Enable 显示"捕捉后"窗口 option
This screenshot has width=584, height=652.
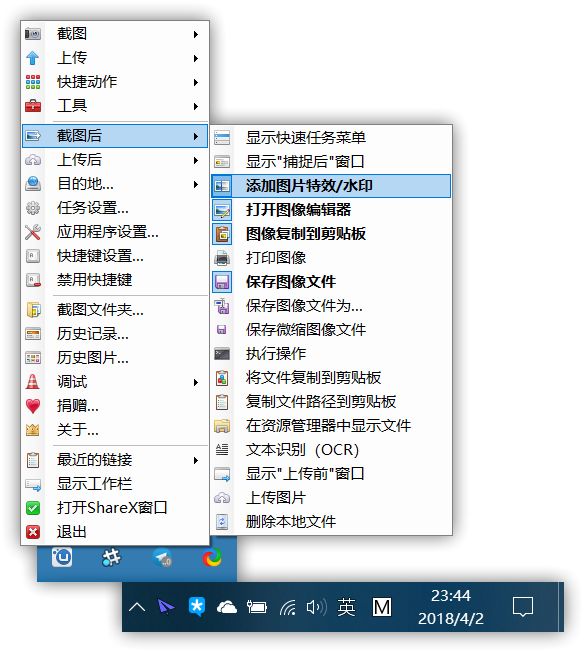(x=331, y=162)
